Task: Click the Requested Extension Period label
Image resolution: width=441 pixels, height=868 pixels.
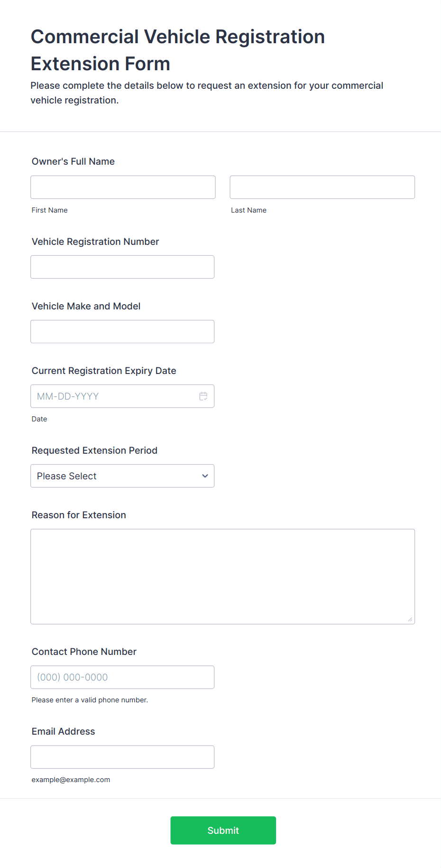Action: pyautogui.click(x=94, y=450)
